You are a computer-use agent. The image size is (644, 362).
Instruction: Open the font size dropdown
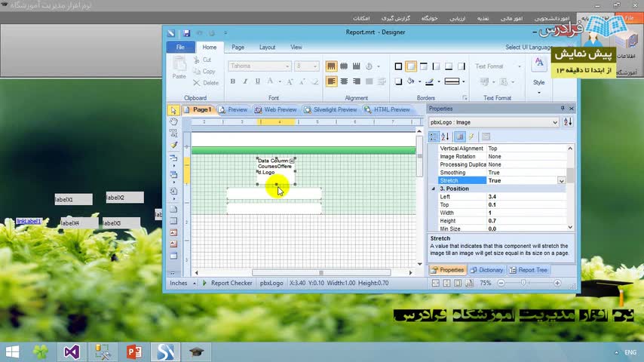pyautogui.click(x=315, y=66)
